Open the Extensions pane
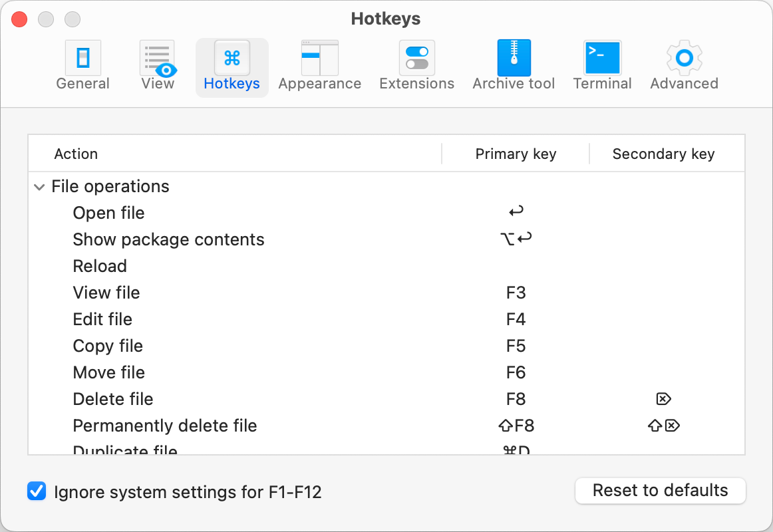The width and height of the screenshot is (773, 532). click(417, 65)
